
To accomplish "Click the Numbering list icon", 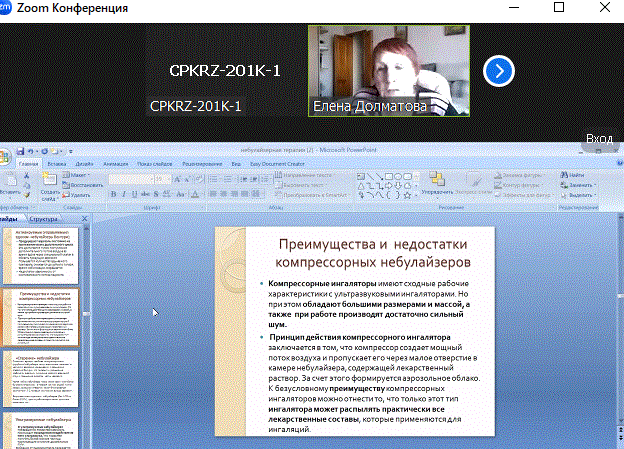I will (229, 179).
